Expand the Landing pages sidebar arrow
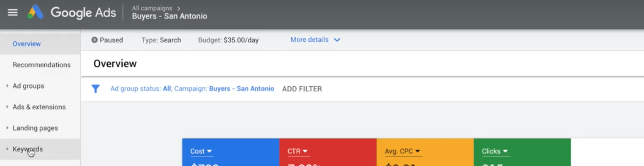The image size is (644, 166). [7, 128]
